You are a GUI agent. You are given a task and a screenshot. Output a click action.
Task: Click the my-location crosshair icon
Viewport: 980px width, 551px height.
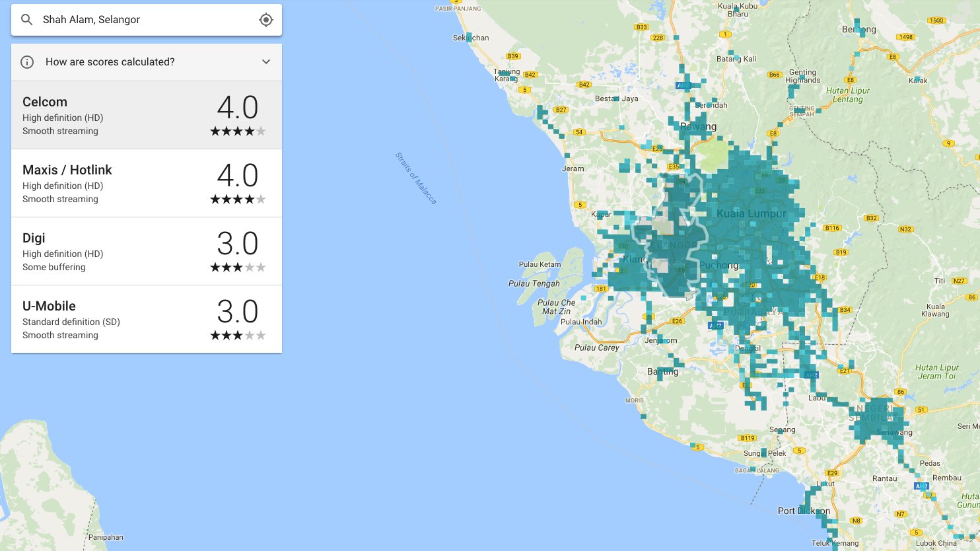point(265,20)
